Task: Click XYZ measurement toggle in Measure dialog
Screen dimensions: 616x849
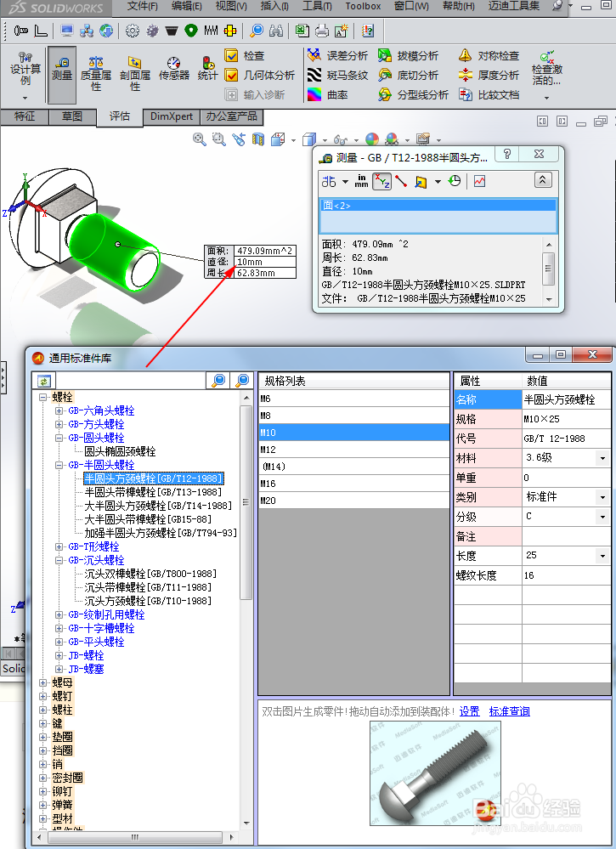Action: 382,181
